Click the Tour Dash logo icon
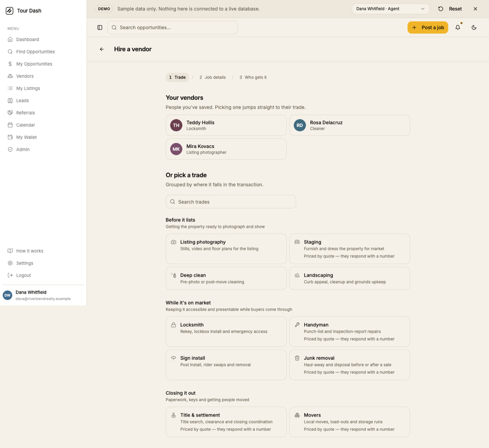 (9, 11)
